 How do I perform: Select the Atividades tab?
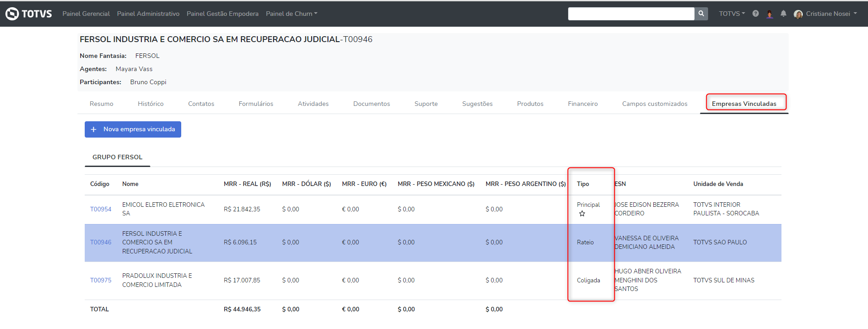point(313,104)
